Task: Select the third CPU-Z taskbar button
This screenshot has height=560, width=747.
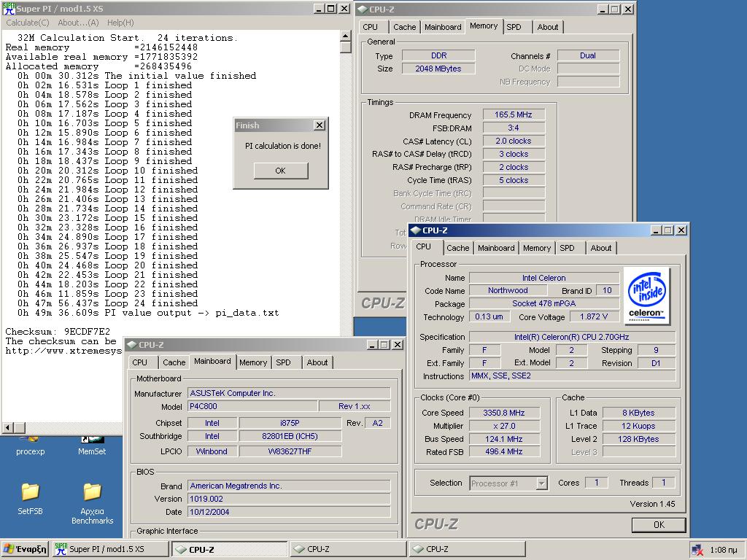Action: [467, 549]
